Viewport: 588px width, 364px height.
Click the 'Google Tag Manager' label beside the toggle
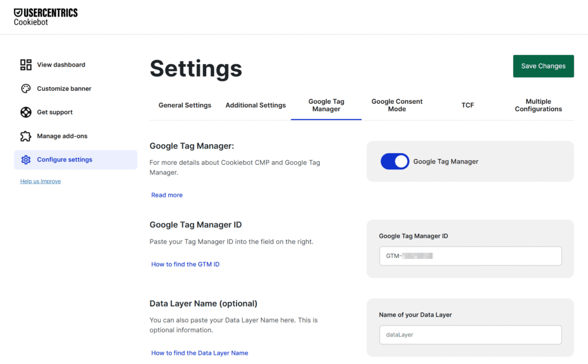pos(446,161)
